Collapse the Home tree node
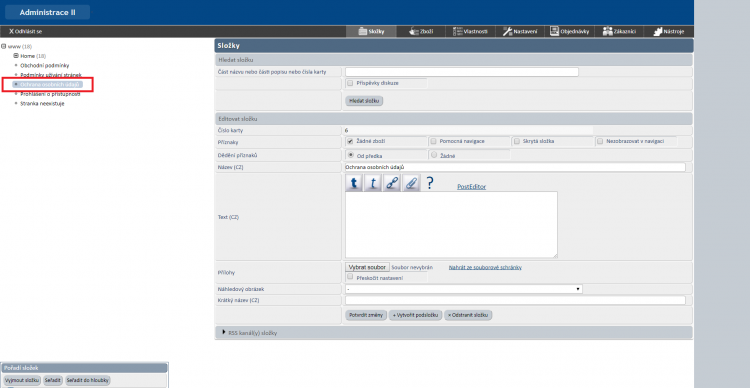750x388 pixels. point(16,56)
